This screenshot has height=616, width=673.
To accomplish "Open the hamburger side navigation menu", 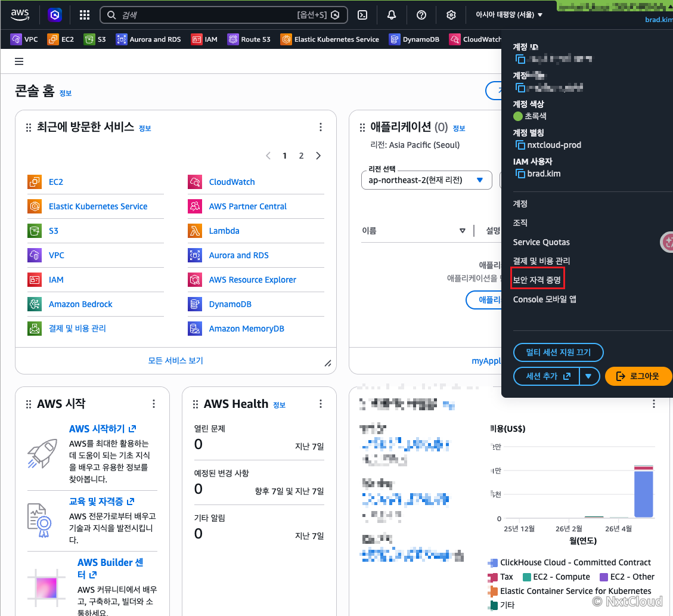I will (19, 61).
